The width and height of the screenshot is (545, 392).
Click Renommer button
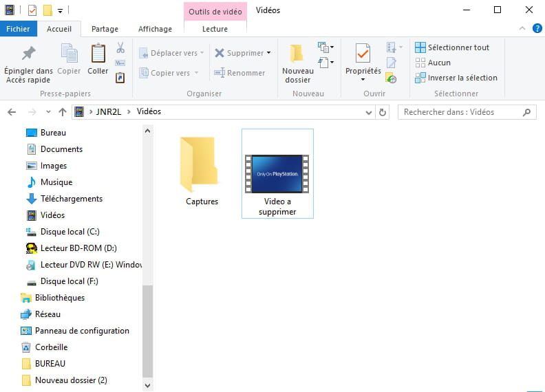239,73
